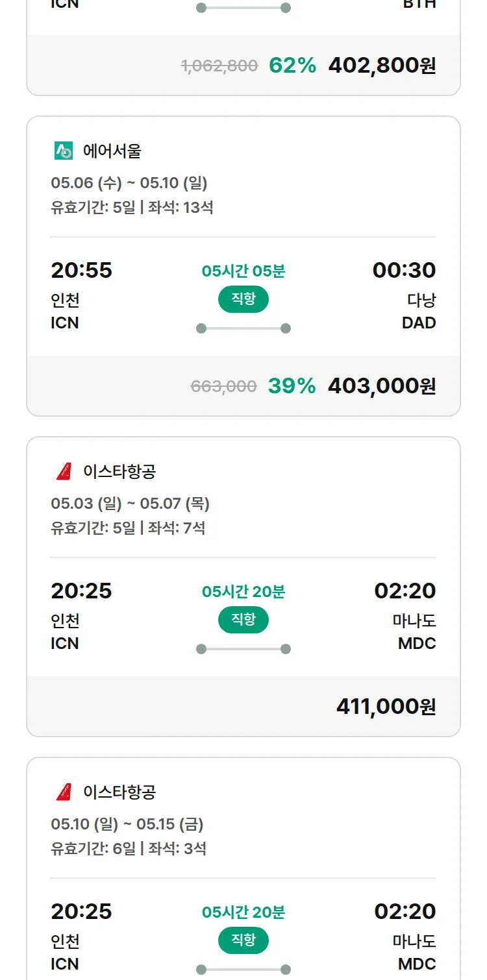Open the 에어서울 airline name

112,151
